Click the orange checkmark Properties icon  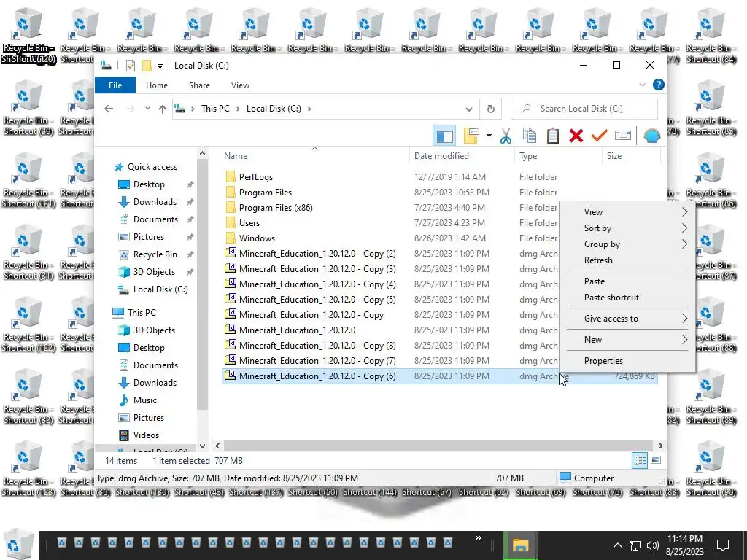tap(600, 136)
